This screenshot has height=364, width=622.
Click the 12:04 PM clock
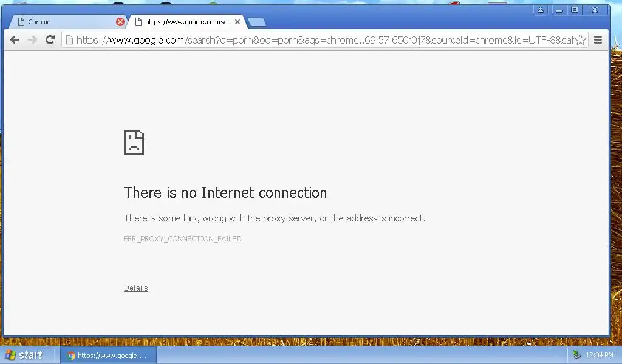click(x=600, y=356)
